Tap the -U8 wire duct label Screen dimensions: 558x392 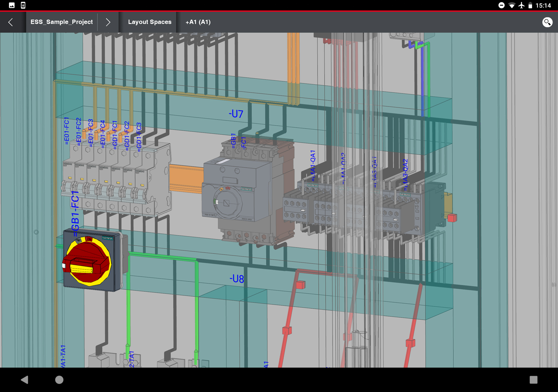[x=237, y=279]
